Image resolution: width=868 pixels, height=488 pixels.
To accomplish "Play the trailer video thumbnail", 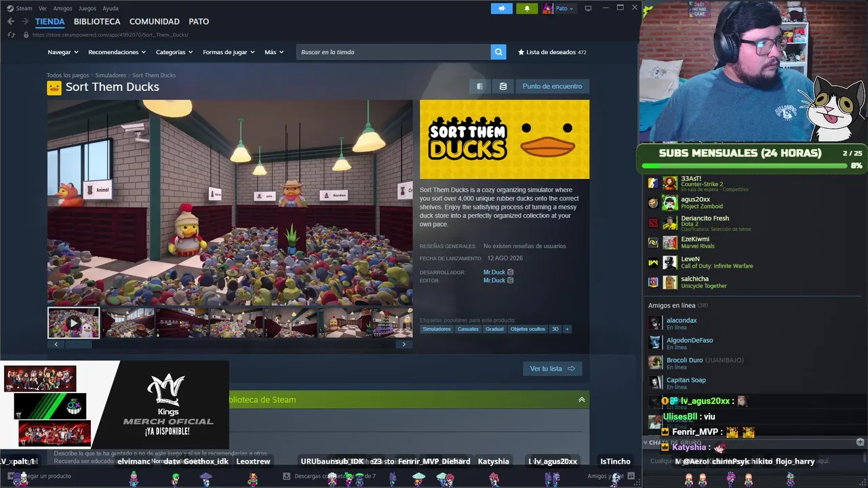I will (73, 323).
